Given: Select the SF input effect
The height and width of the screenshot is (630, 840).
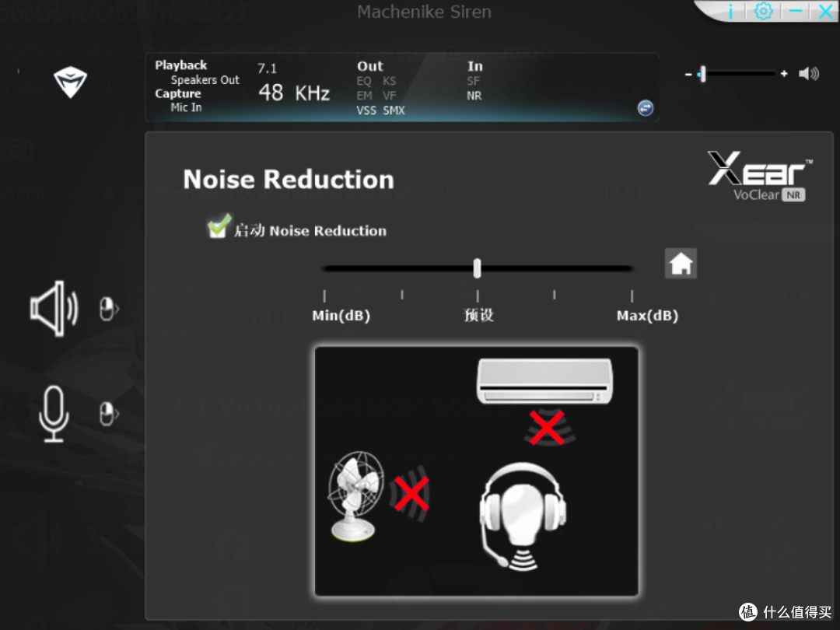Looking at the screenshot, I should pos(473,81).
